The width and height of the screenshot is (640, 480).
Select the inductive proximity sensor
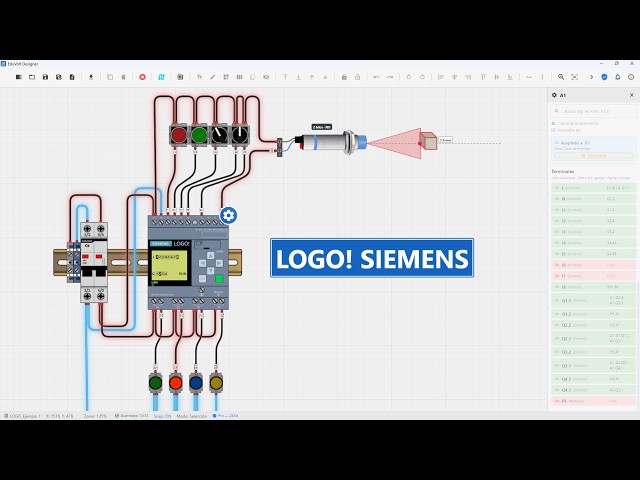click(331, 142)
